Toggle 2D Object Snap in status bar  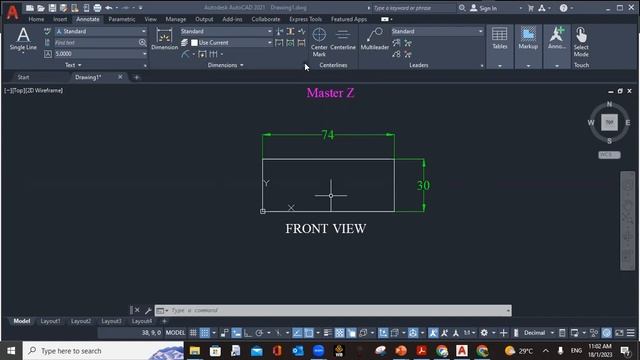coord(309,333)
